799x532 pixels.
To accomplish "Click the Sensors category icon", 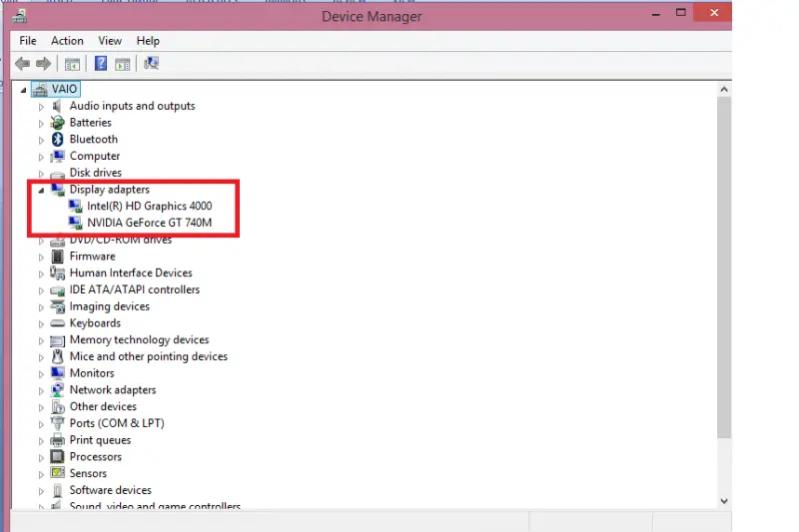I will [x=58, y=473].
